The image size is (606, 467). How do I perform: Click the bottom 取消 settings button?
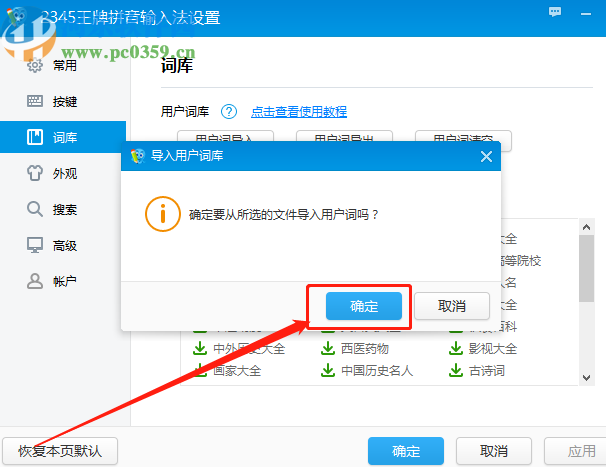[494, 451]
